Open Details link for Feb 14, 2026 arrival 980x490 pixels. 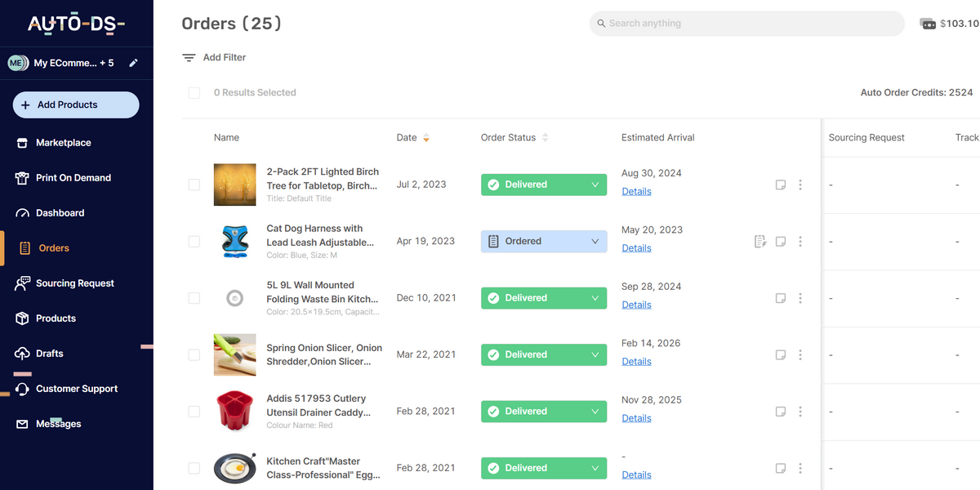click(636, 362)
